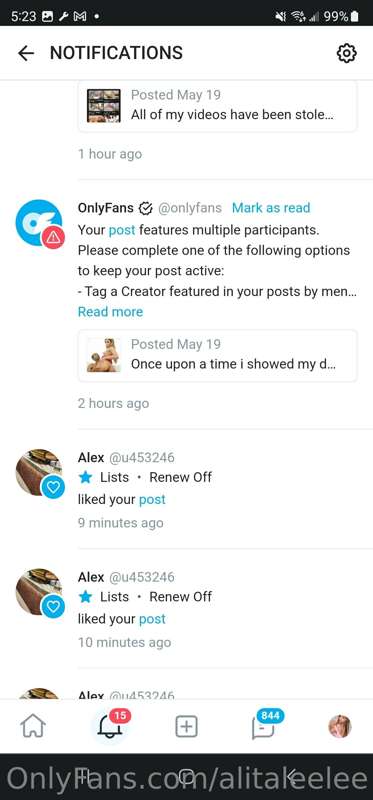Image resolution: width=373 pixels, height=800 pixels.
Task: Go back using the arrow icon
Action: pyautogui.click(x=26, y=53)
